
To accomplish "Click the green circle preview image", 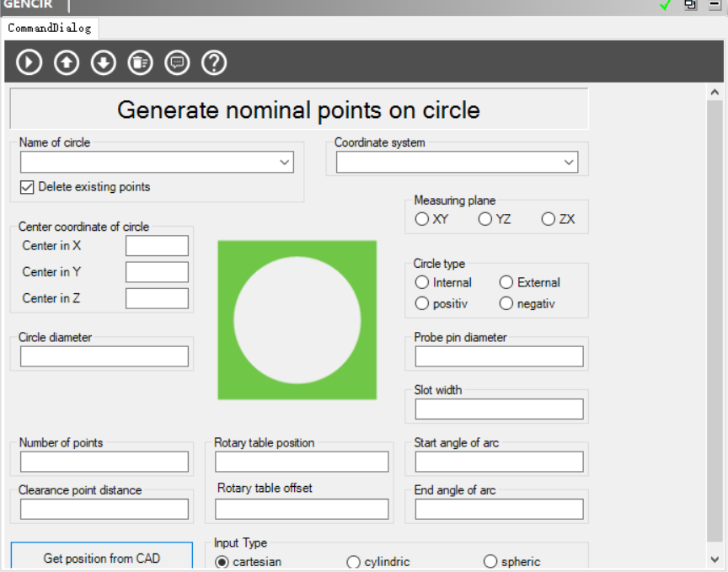I will [x=297, y=320].
